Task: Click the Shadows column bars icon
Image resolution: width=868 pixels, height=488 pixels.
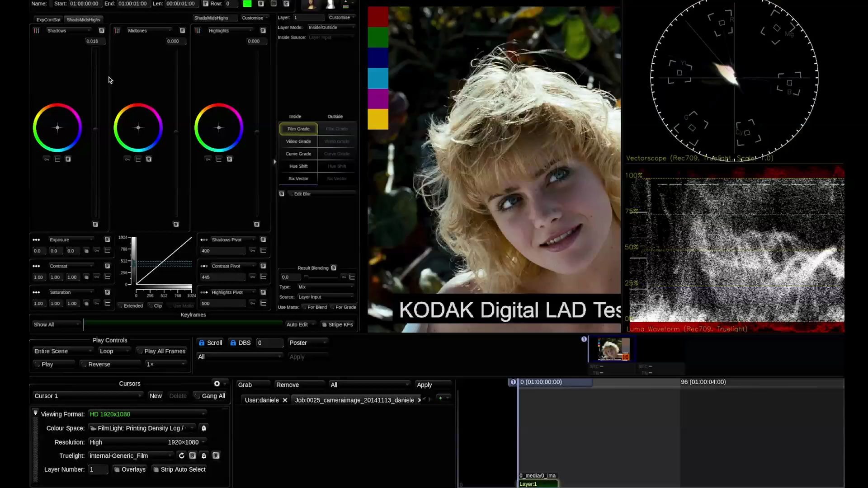Action: [x=37, y=31]
